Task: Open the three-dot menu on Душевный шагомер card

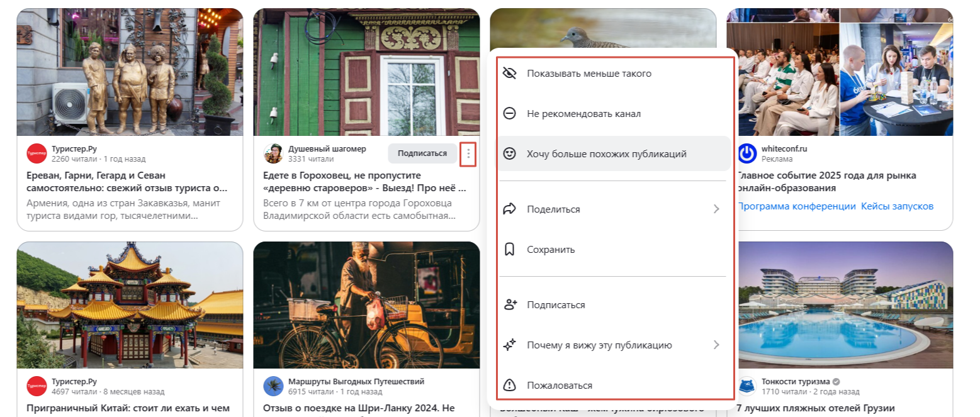Action: pos(468,153)
